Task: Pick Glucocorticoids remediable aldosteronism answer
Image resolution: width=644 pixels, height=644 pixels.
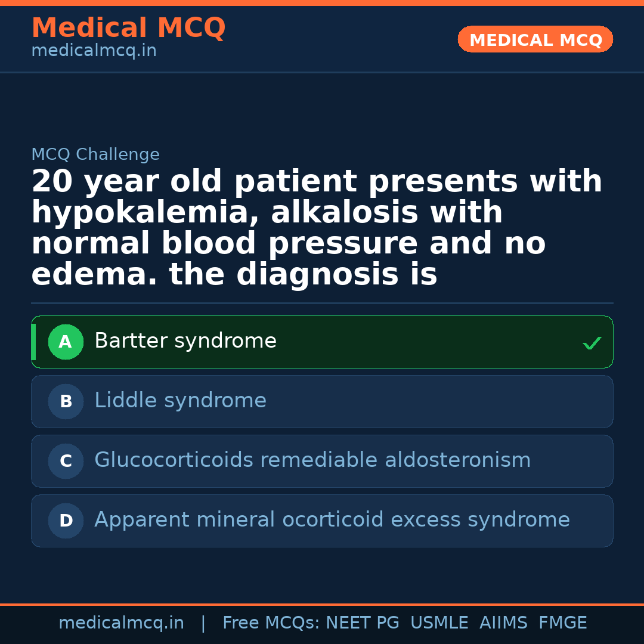Action: (312, 460)
